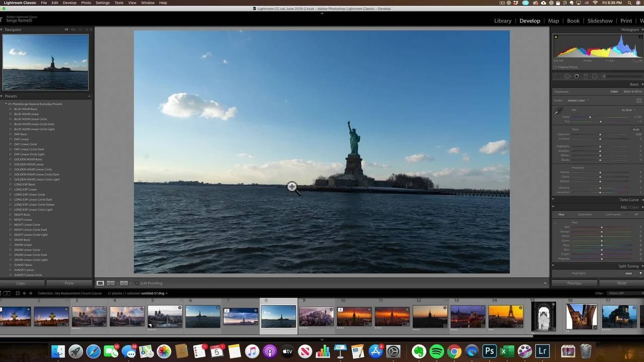This screenshot has width=644, height=362.
Task: Select the Crop Overlay tool
Action: point(558,76)
